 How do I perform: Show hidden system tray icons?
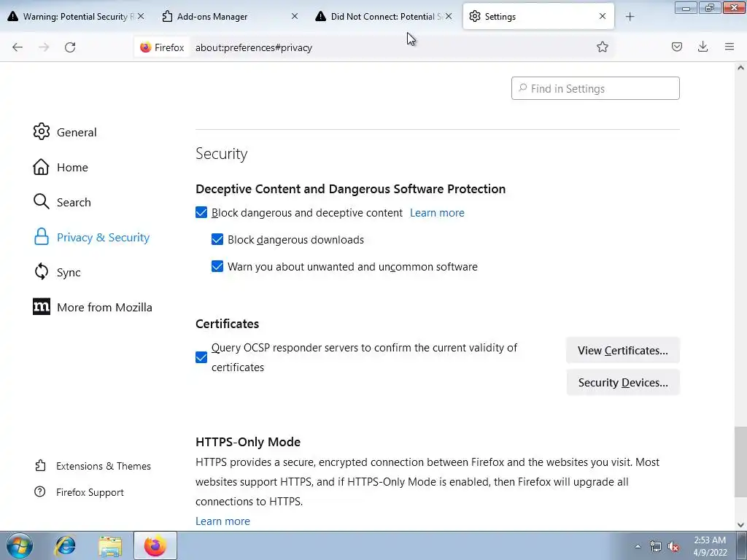(638, 546)
